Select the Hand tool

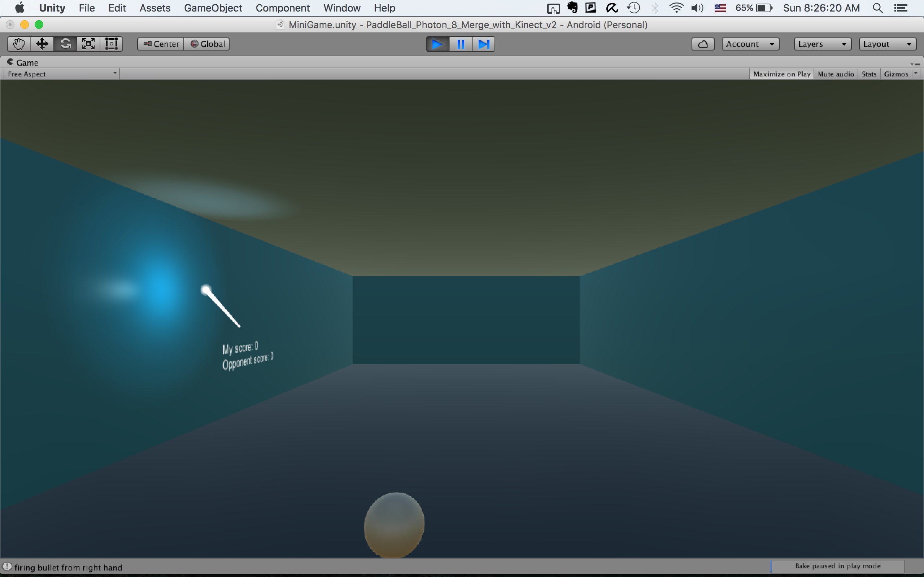click(x=19, y=44)
